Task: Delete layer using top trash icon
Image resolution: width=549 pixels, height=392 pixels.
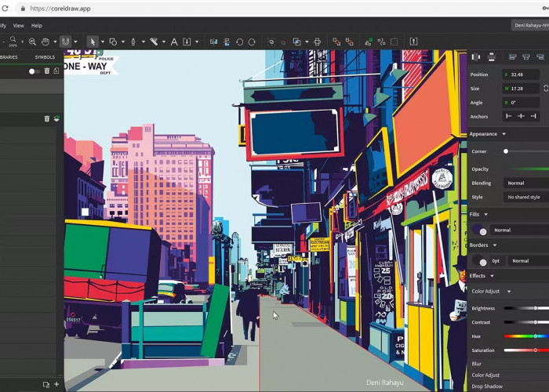Action: pyautogui.click(x=46, y=71)
